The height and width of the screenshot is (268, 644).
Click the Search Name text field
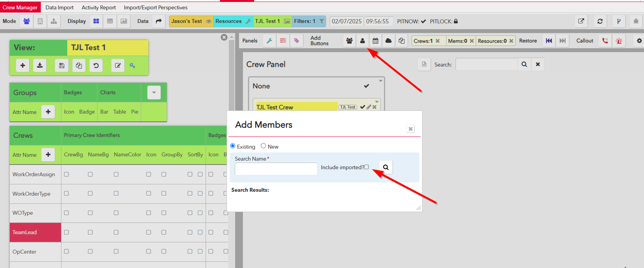click(x=276, y=169)
